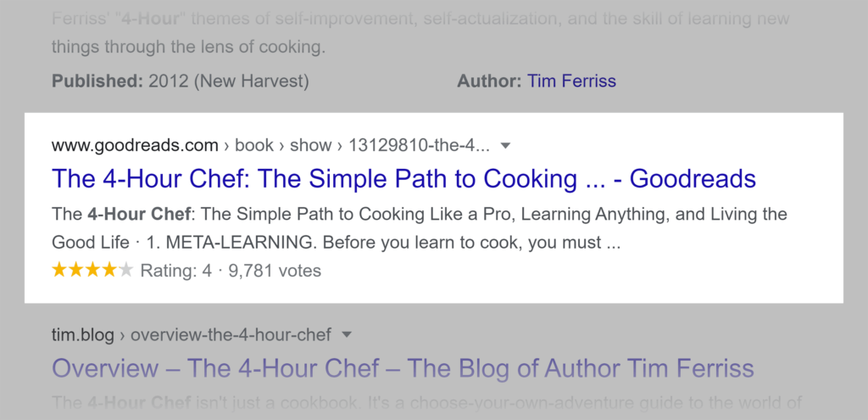Click the 'Published: 2012 (New Harvest)' text
Screen dimensions: 868x420
point(180,81)
